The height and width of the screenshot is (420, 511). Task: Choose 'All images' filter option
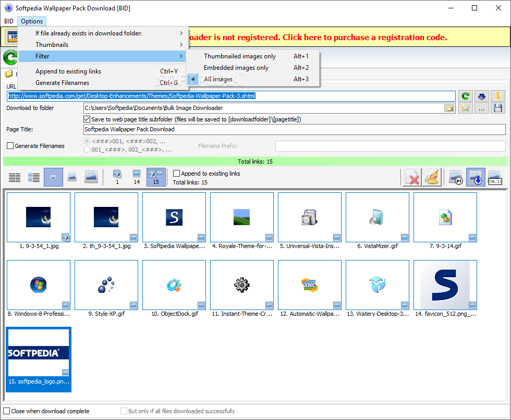tap(253, 79)
